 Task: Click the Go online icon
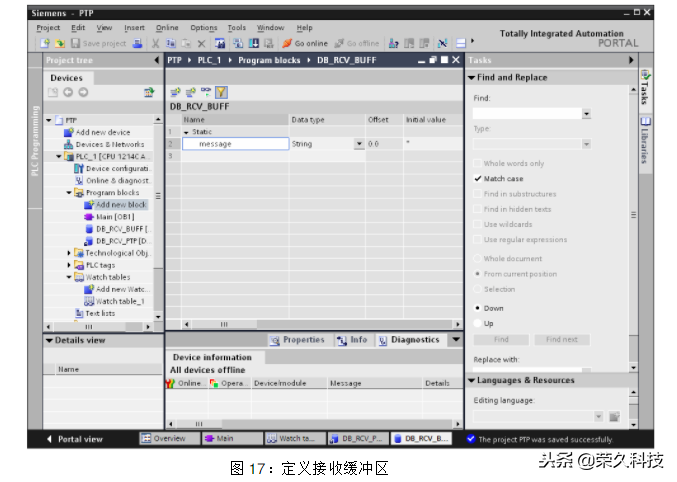[x=287, y=43]
